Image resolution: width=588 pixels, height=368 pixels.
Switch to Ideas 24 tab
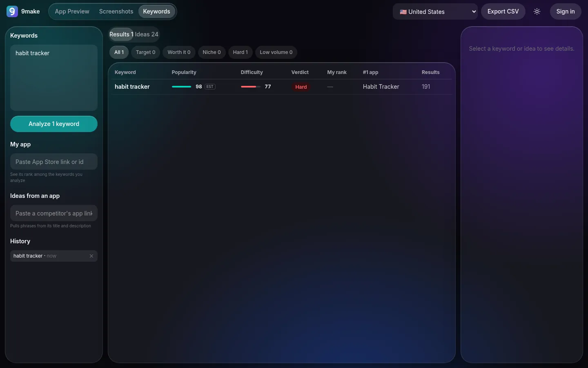point(147,34)
